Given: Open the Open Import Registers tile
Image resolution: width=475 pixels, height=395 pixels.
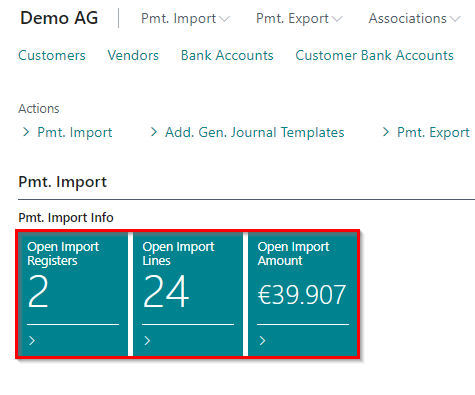Looking at the screenshot, I should click(73, 294).
